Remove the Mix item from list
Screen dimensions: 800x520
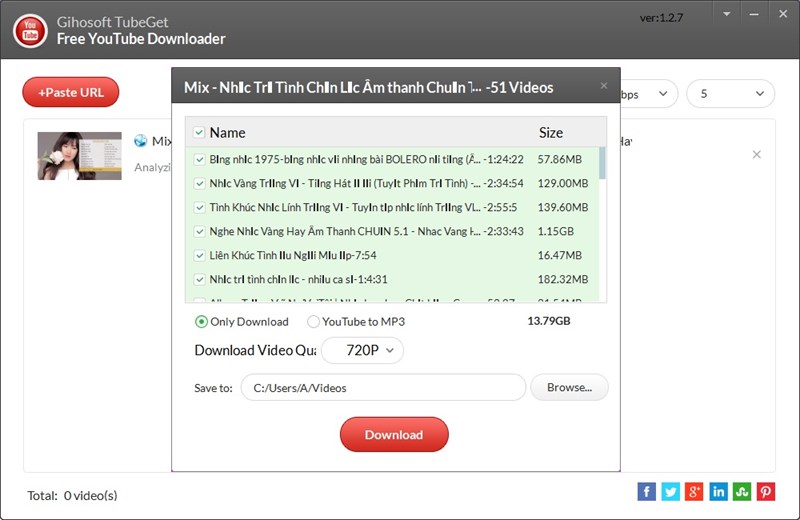coord(756,155)
